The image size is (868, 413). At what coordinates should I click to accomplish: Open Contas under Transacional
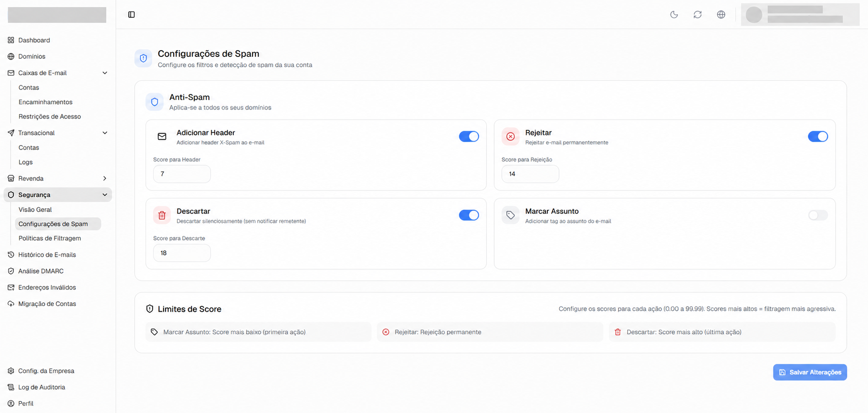29,148
